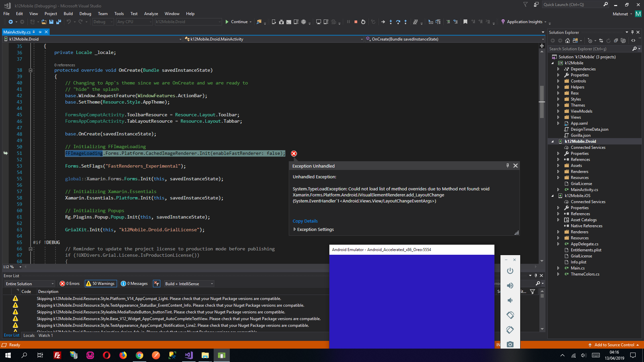The height and width of the screenshot is (362, 644).
Task: Open the Debug menu
Action: pos(85,14)
